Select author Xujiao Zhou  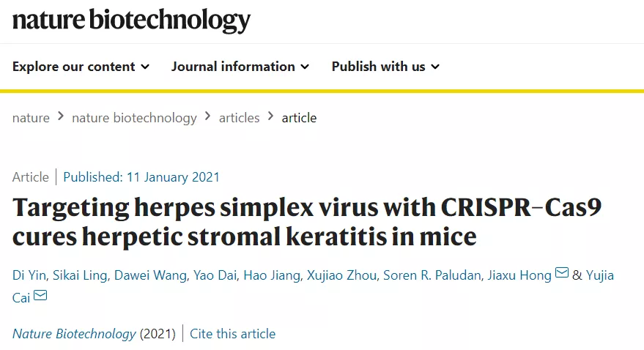[x=341, y=275]
